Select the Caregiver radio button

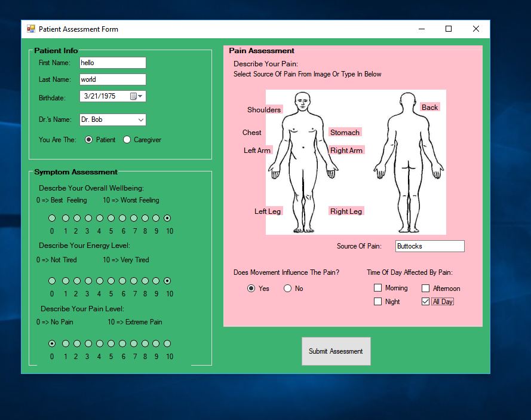126,139
